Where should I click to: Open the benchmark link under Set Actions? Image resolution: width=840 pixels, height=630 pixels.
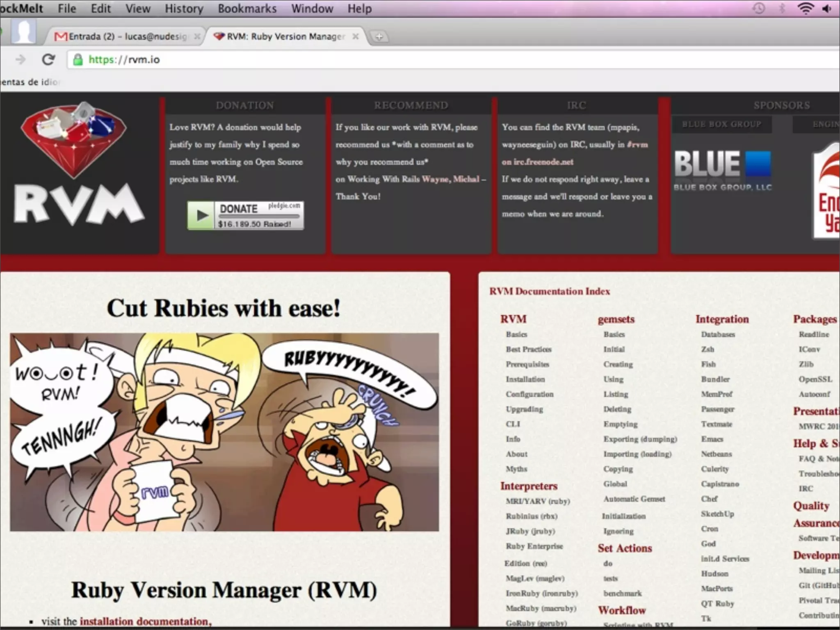click(x=623, y=593)
